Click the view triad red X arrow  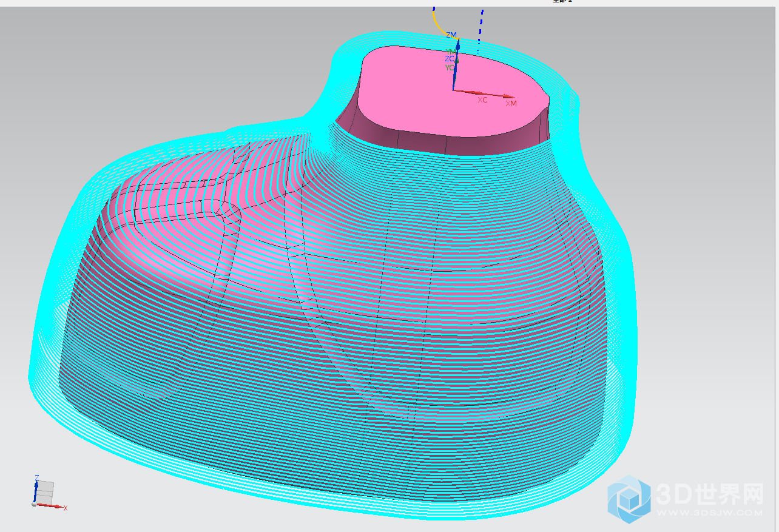pos(52,506)
